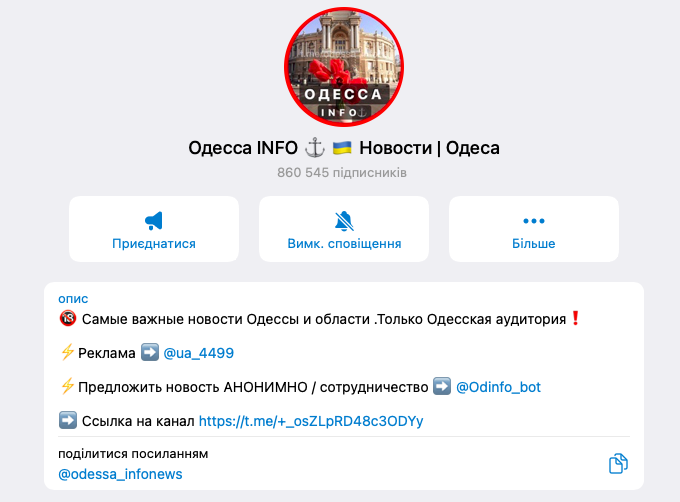Copy channel link with copy icon
680x502 pixels.
click(x=618, y=463)
